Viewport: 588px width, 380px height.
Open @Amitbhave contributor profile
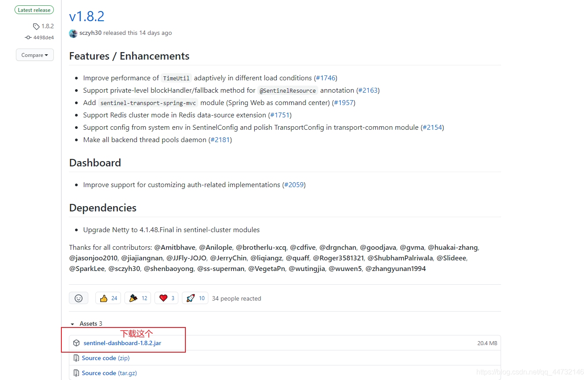(175, 248)
